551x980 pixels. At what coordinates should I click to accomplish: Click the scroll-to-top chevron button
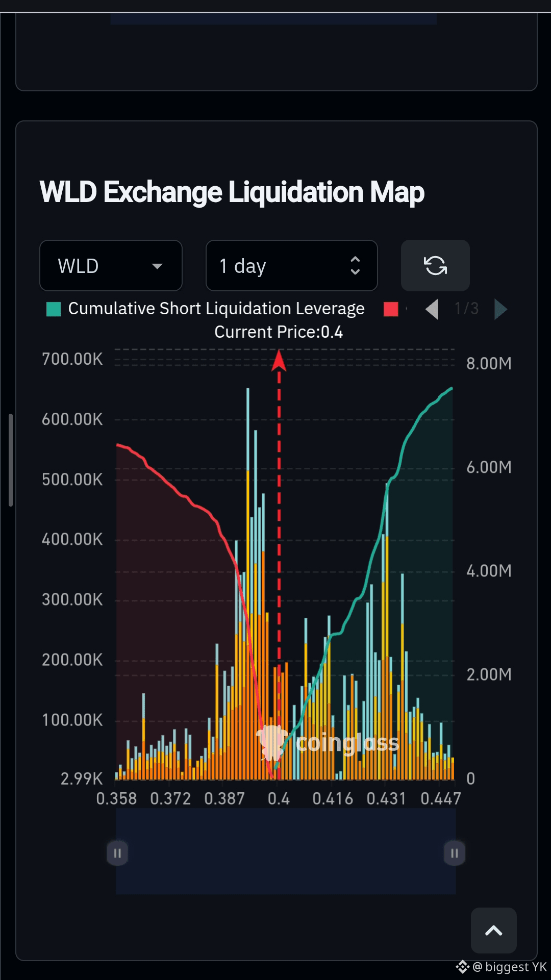(x=493, y=931)
